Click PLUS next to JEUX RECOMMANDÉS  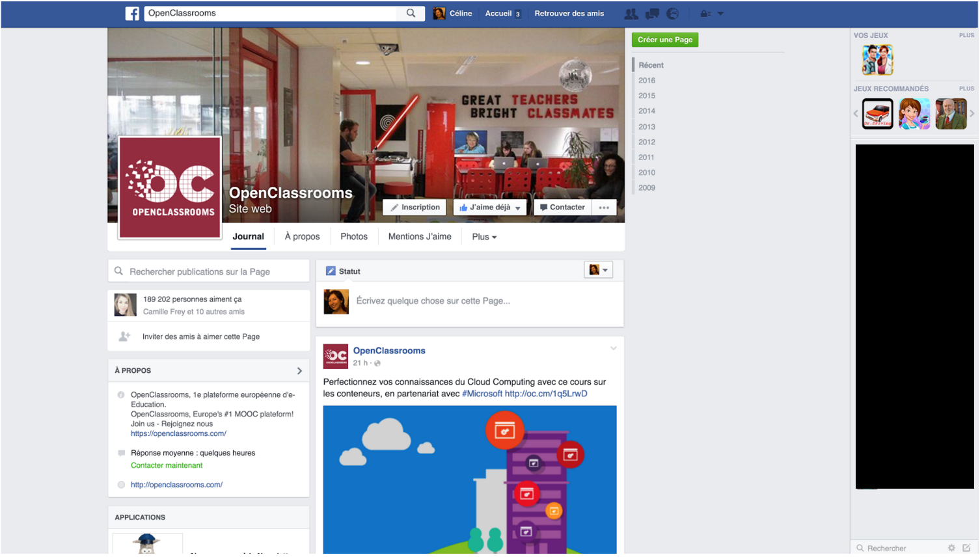[966, 88]
